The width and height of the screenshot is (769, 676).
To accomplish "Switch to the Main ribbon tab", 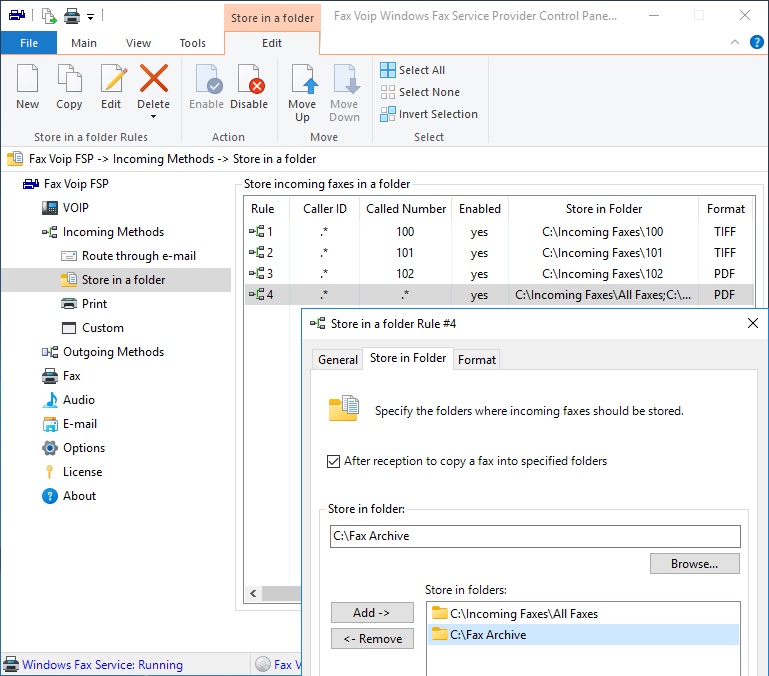I will (84, 43).
